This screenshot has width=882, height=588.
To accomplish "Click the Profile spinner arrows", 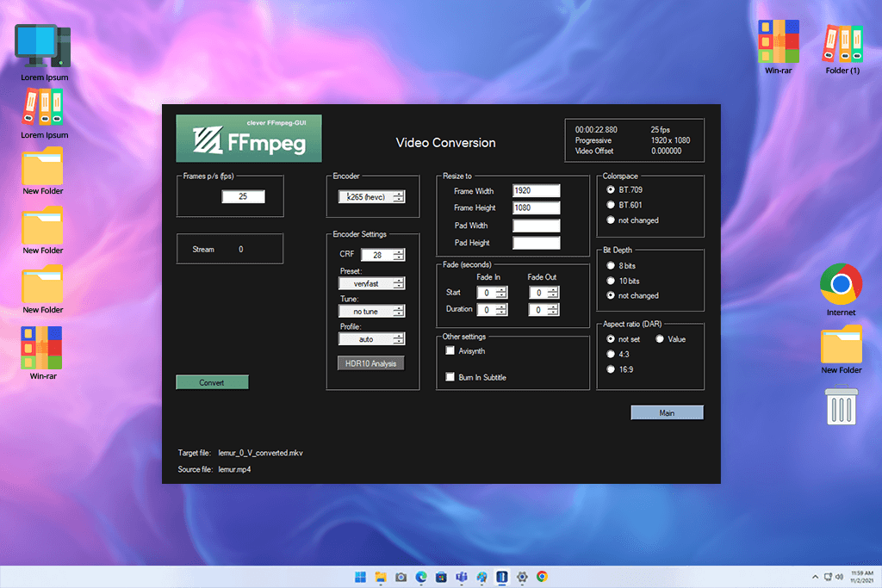I will tap(399, 339).
